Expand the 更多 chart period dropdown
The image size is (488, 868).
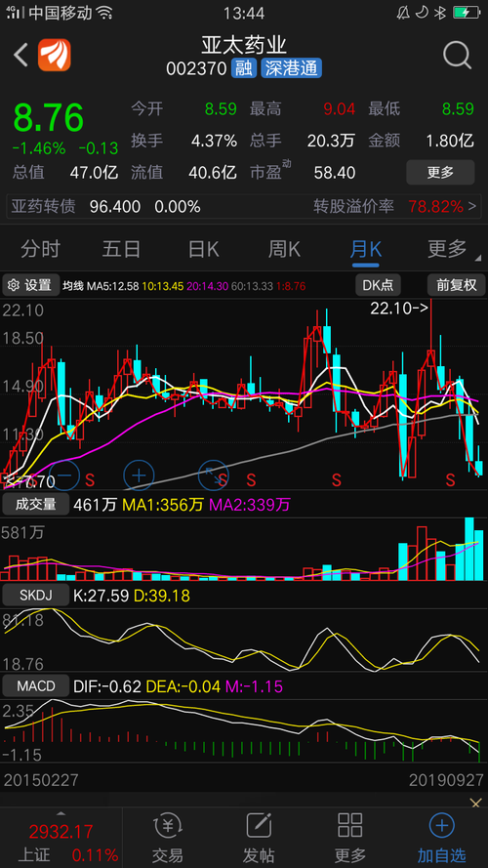(449, 249)
